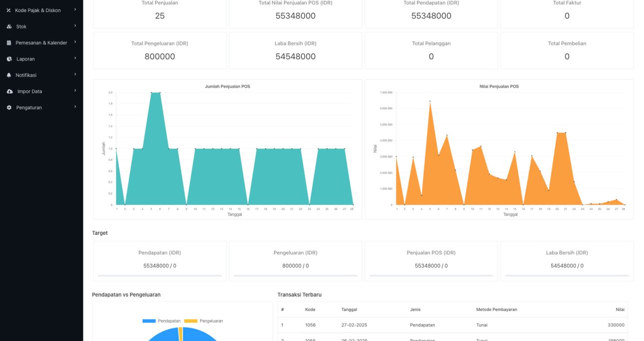
Task: Click the Laba Bersih (IDR) target progress bar
Action: tap(567, 275)
